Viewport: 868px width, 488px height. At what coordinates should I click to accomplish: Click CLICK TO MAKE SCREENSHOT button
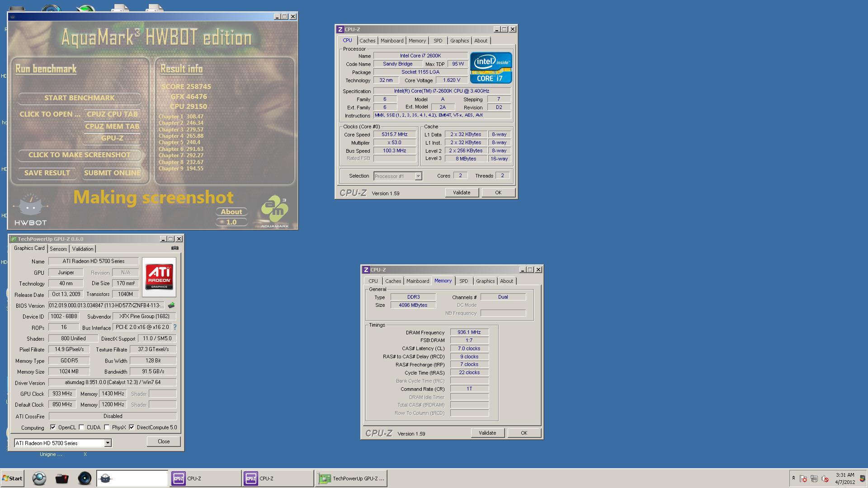pyautogui.click(x=79, y=155)
